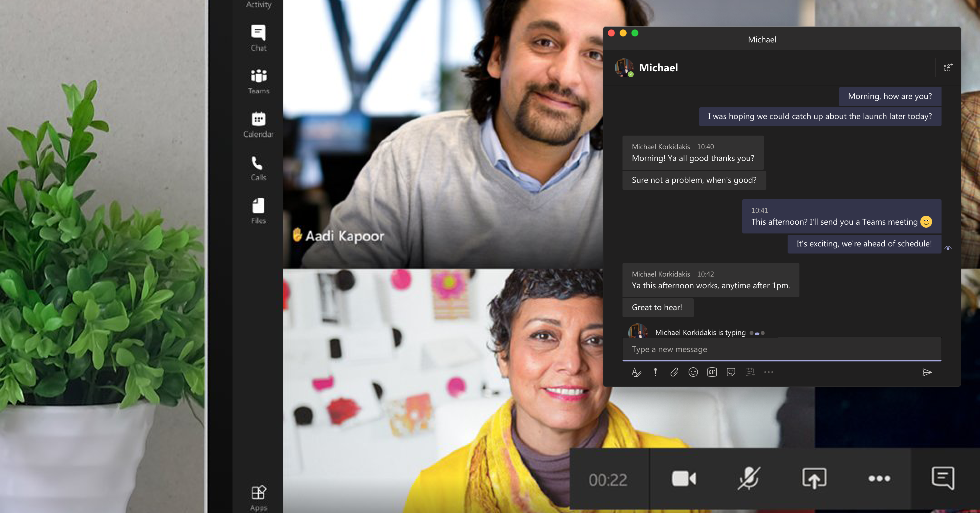Share screen from call controls
The image size is (980, 513).
(814, 479)
